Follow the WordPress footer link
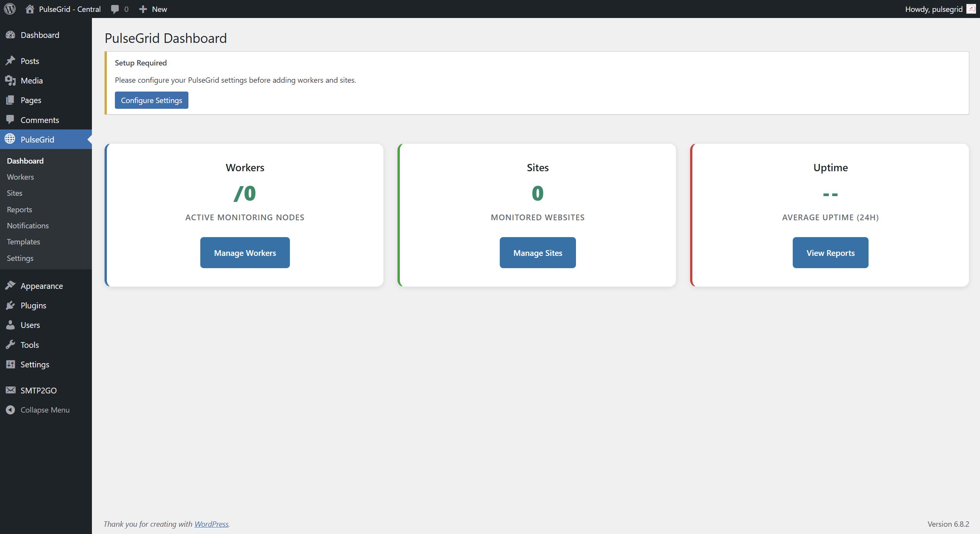 (211, 524)
